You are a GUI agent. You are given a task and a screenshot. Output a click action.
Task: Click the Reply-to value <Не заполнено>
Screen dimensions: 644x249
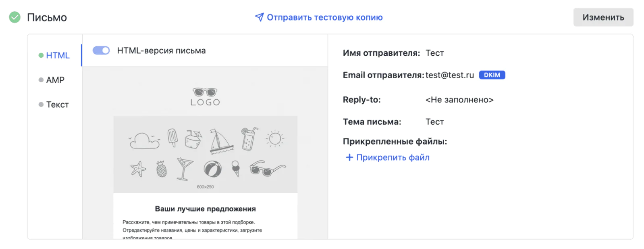coord(459,100)
